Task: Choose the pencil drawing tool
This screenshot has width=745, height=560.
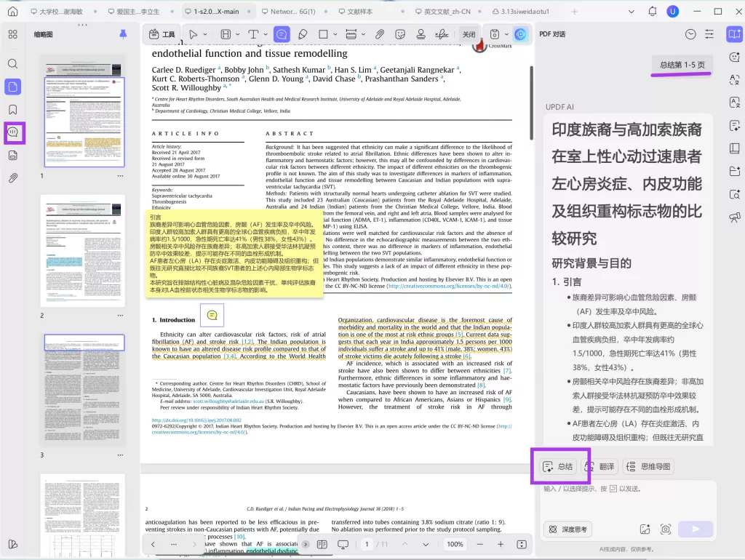Action: point(303,34)
